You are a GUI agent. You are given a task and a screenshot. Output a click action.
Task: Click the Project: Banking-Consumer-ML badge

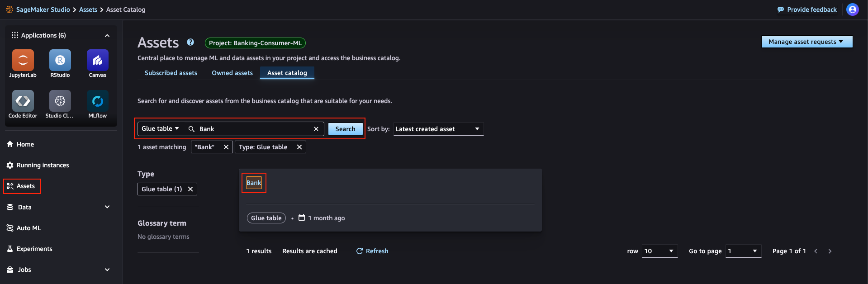coord(255,43)
